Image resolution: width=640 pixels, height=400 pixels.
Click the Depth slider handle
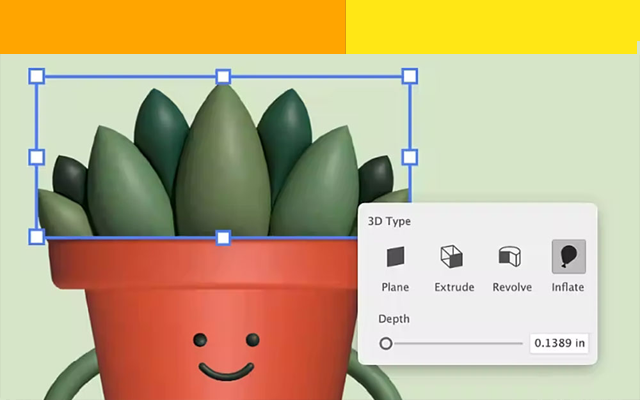click(x=386, y=344)
